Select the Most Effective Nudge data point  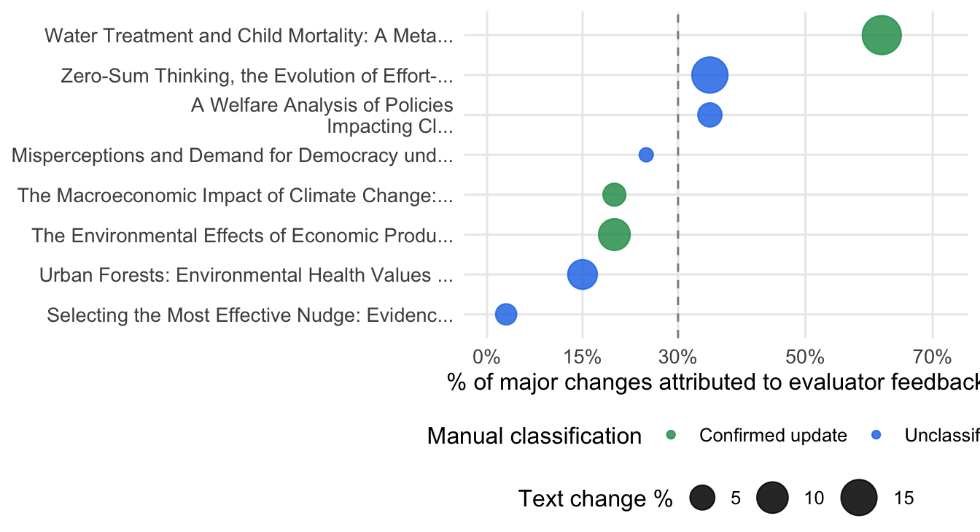[506, 315]
